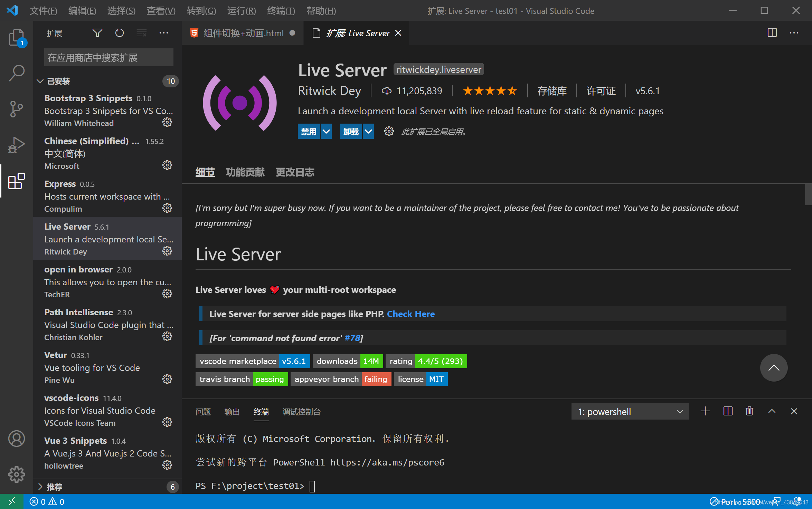Kill the terminal with trash icon
Image resolution: width=812 pixels, height=509 pixels.
click(749, 411)
